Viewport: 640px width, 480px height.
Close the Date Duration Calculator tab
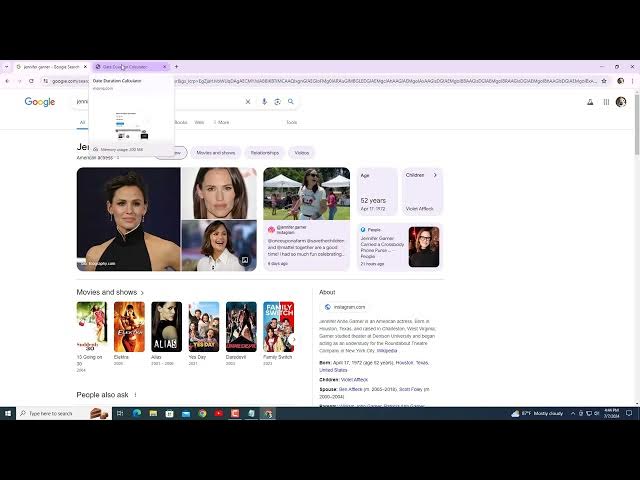165,67
